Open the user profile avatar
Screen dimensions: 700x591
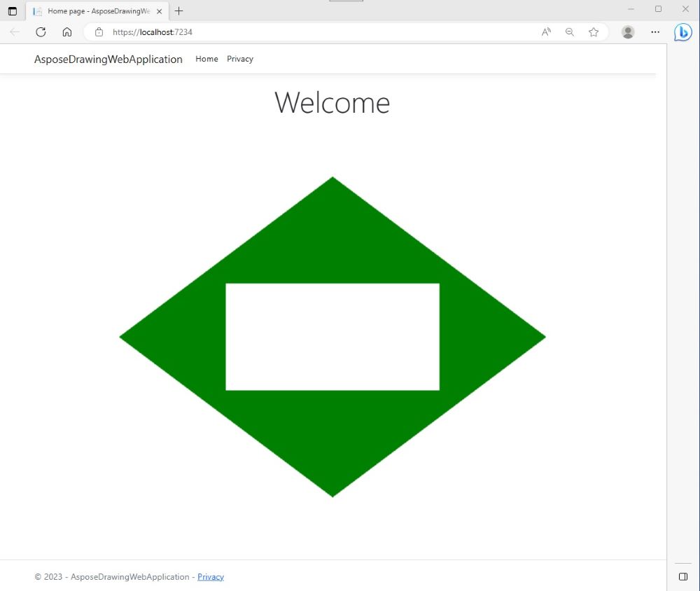628,32
